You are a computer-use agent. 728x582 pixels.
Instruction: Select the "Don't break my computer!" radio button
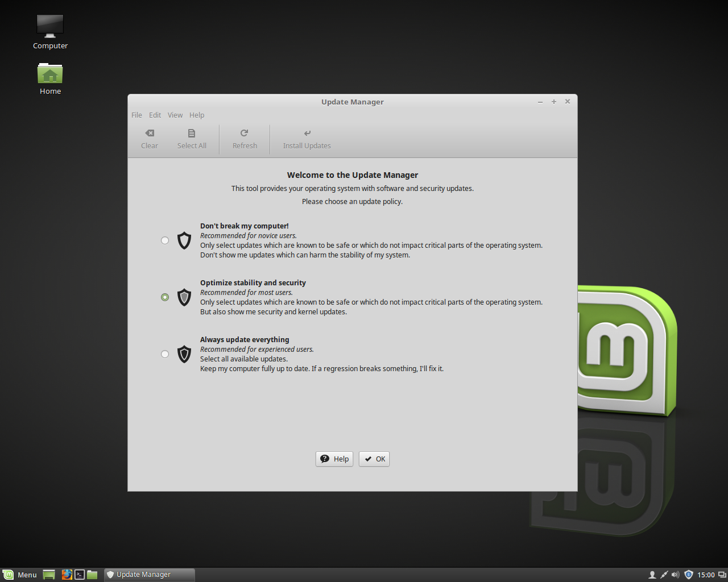click(165, 240)
